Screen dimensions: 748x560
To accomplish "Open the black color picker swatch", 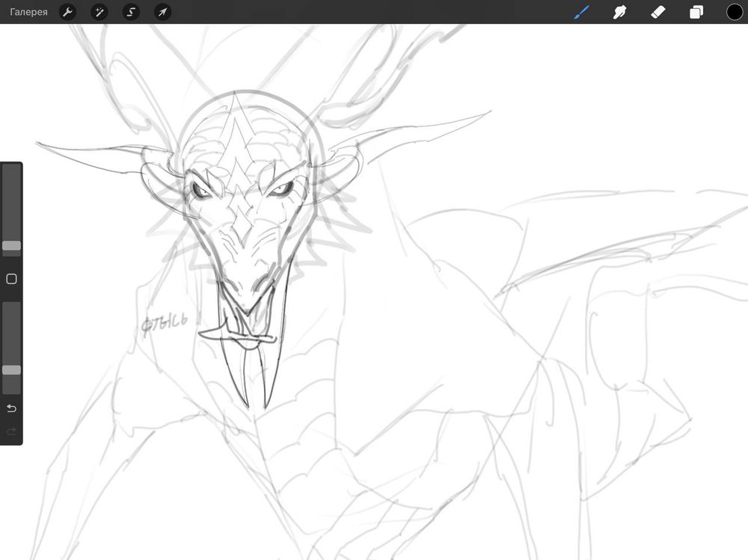I will click(735, 12).
